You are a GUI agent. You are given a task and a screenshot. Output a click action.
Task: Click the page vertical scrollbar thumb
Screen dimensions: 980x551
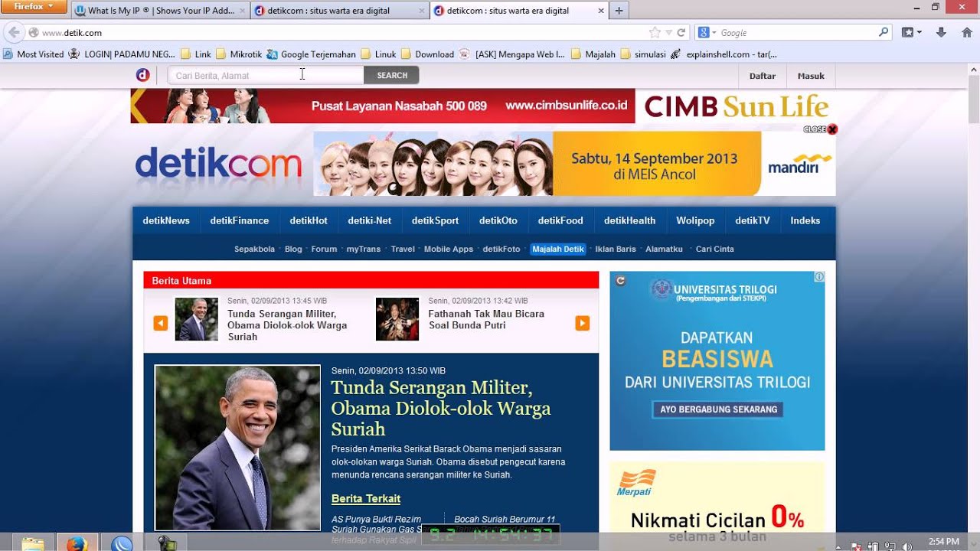[974, 99]
